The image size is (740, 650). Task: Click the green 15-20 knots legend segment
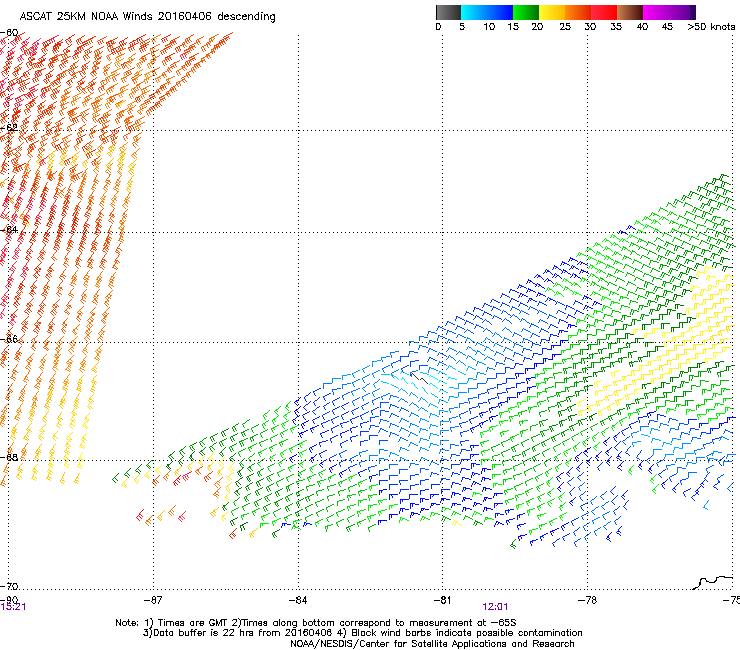526,12
